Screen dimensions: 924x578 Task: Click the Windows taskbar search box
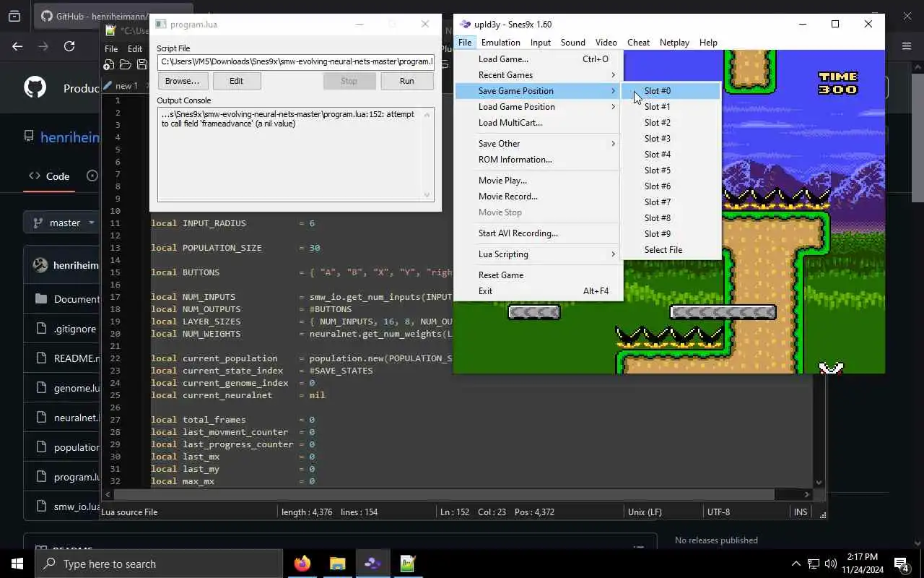pyautogui.click(x=158, y=564)
